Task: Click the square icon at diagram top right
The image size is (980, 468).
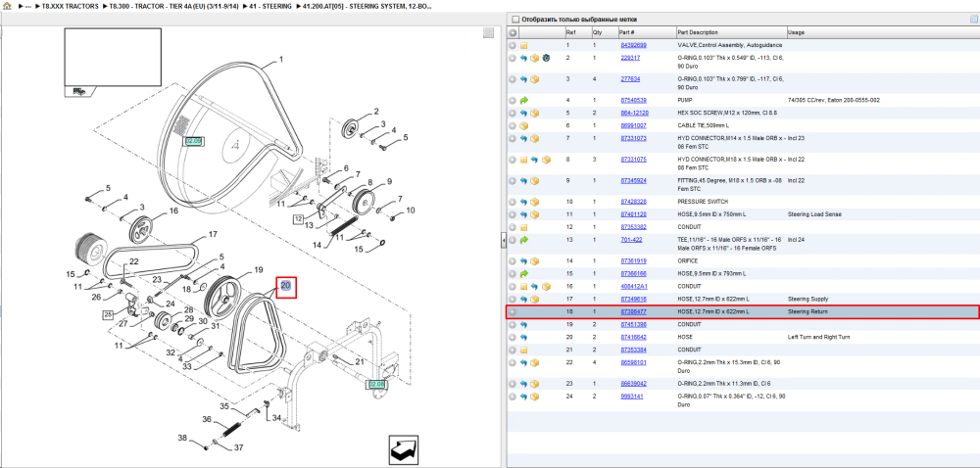Action: point(488,33)
